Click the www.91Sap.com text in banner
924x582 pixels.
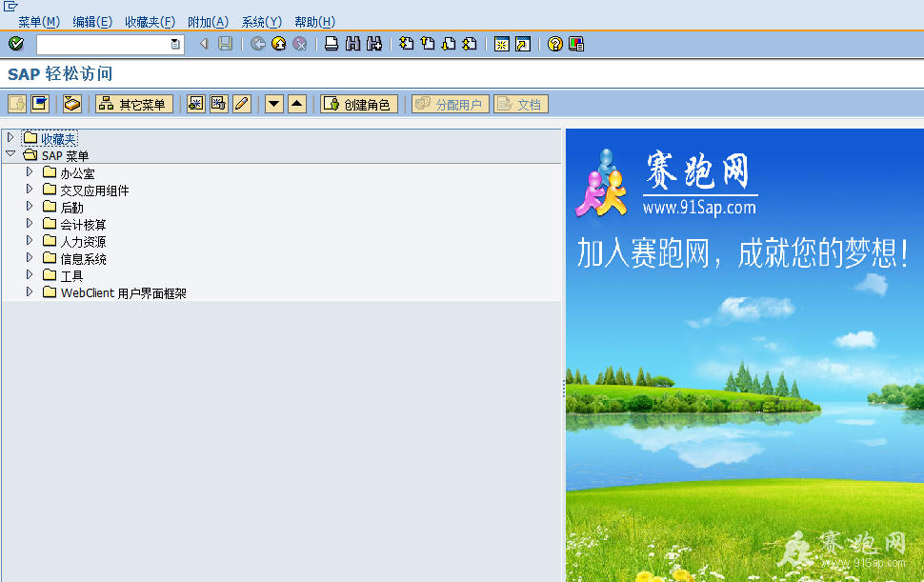tap(699, 208)
